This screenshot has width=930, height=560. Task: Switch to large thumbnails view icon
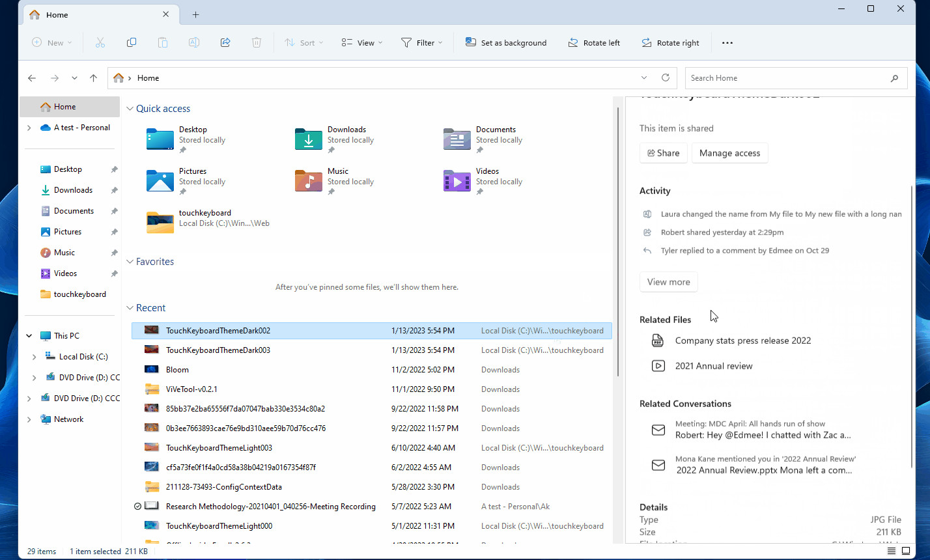point(906,551)
